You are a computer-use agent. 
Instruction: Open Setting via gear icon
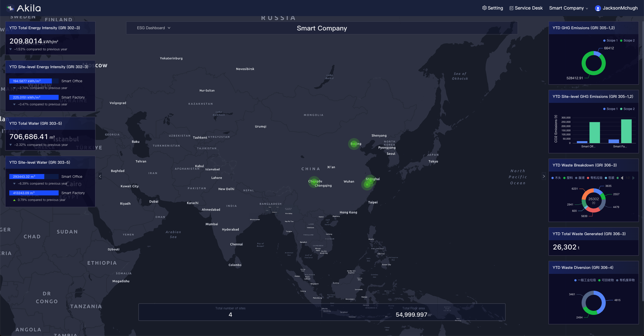pyautogui.click(x=484, y=8)
